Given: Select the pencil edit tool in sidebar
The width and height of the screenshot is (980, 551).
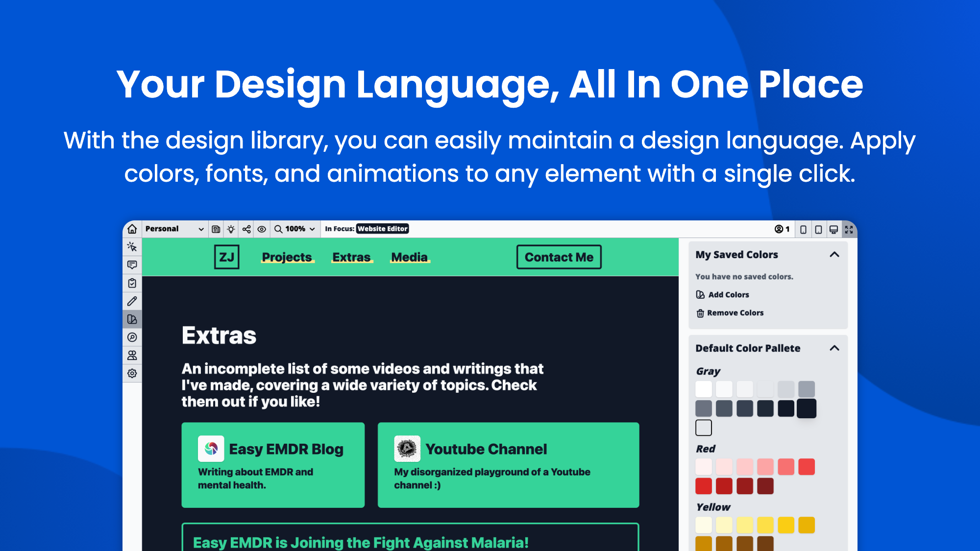Looking at the screenshot, I should point(132,301).
